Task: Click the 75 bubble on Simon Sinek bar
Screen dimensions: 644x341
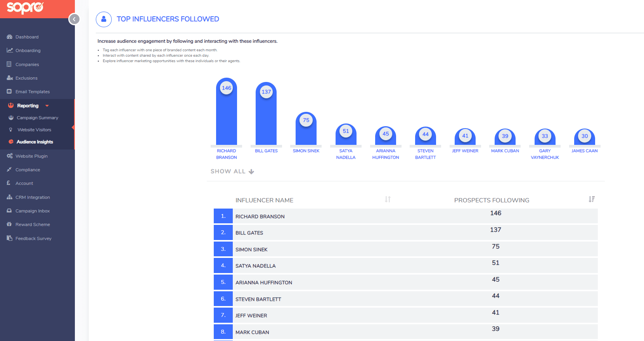Action: coord(306,120)
